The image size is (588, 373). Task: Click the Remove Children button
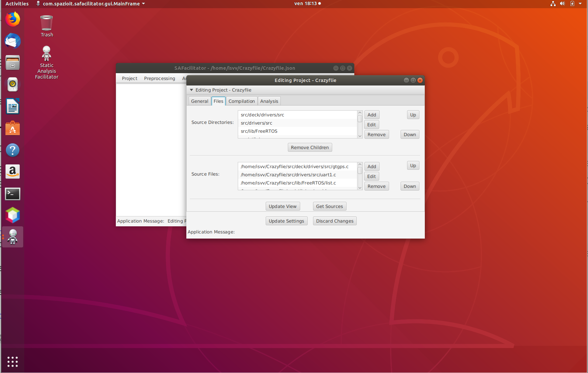(310, 147)
